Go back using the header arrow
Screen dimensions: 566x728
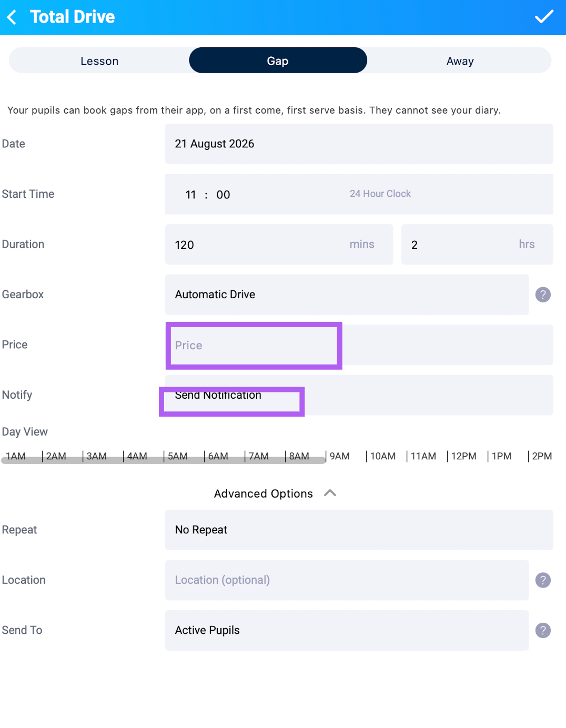pos(12,17)
